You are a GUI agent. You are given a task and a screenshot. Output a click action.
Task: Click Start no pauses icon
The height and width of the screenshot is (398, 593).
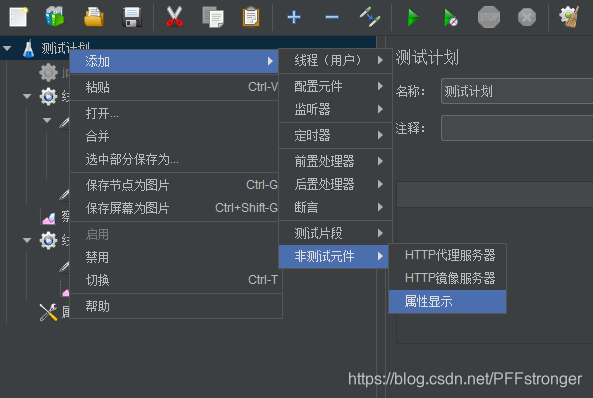[x=450, y=17]
